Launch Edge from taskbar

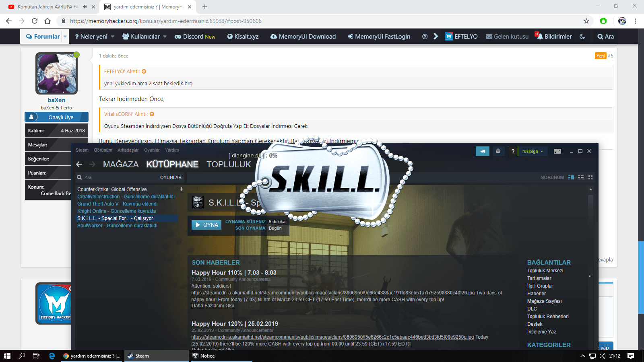tap(52, 356)
